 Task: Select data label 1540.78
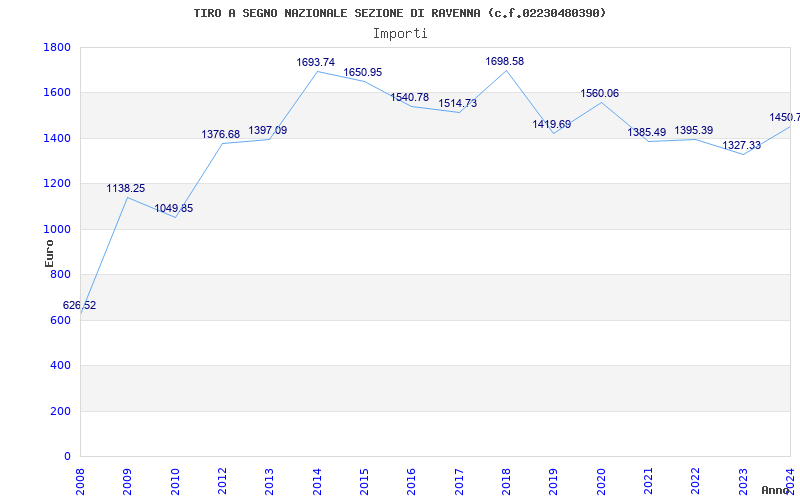pyautogui.click(x=410, y=97)
